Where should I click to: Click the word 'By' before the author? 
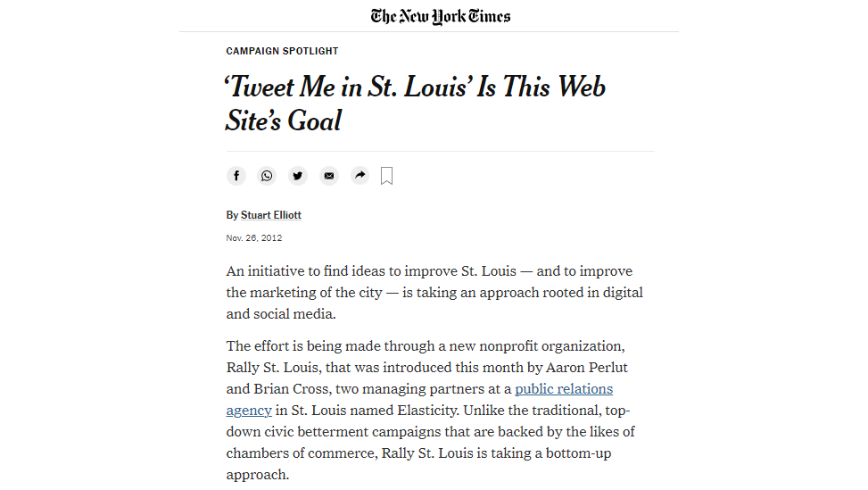(x=232, y=215)
